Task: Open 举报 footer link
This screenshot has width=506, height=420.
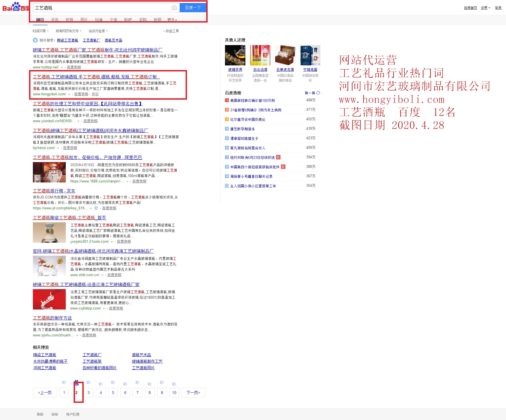Action: coord(55,414)
